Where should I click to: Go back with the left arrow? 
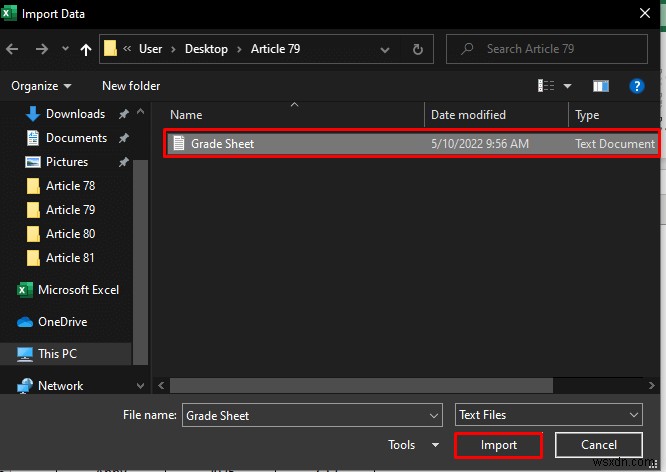coord(12,49)
